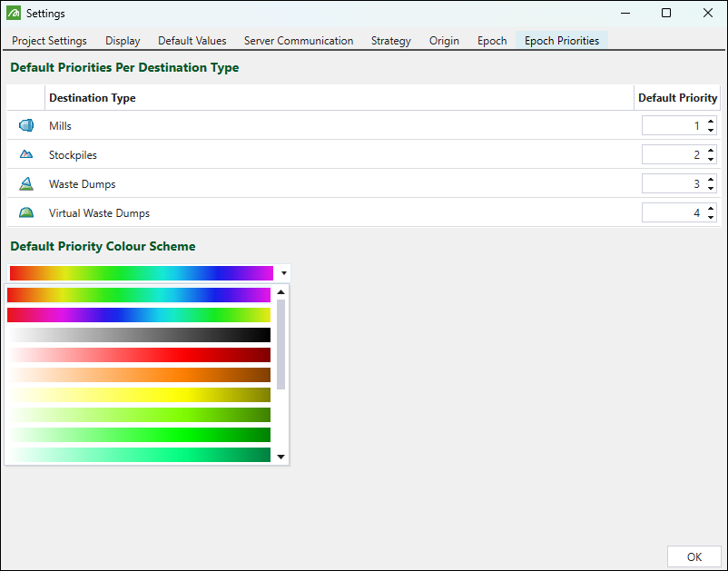Image resolution: width=728 pixels, height=571 pixels.
Task: Click the Mills destination icon
Action: click(26, 125)
